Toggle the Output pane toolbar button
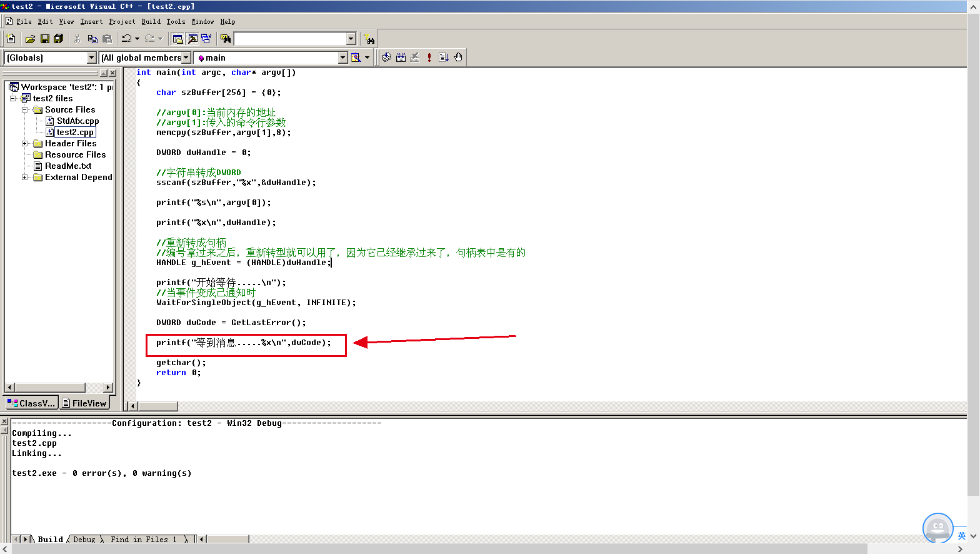Viewport: 980px width, 554px height. 192,39
